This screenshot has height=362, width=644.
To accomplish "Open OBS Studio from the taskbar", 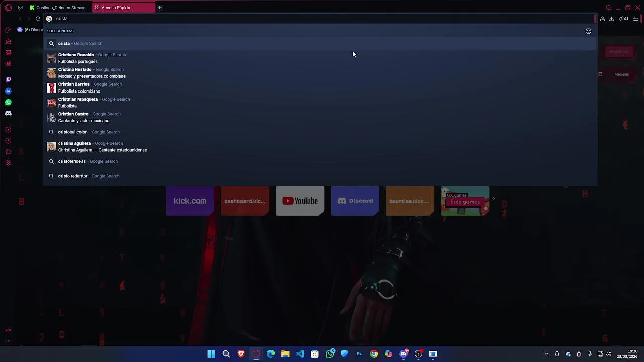I will click(x=418, y=354).
